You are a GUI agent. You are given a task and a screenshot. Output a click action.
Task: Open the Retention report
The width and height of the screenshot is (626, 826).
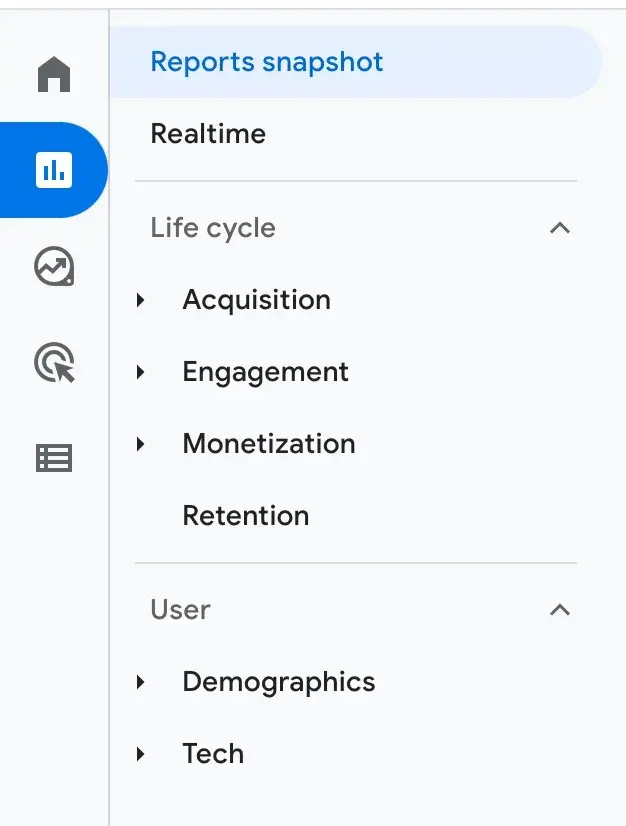246,515
